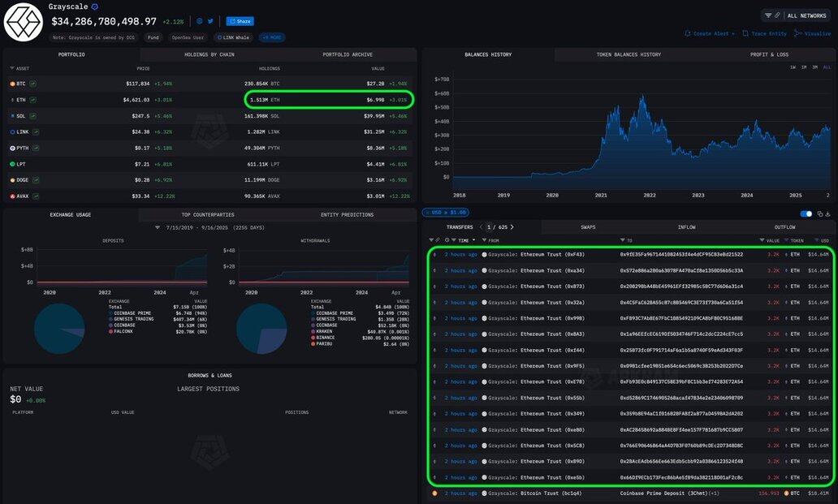838x504 pixels.
Task: Open the Swaps tab
Action: click(x=588, y=227)
